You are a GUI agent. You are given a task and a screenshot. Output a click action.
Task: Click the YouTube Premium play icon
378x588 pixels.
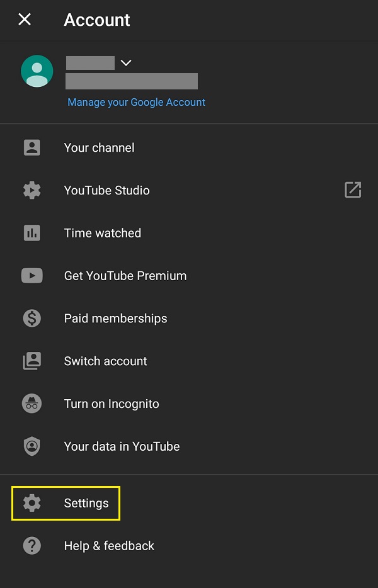(31, 276)
